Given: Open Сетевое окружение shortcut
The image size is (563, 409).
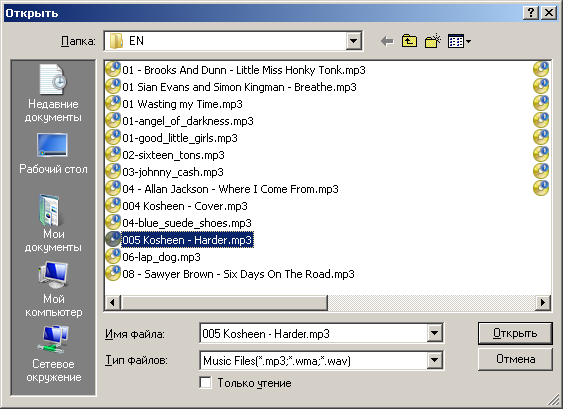Looking at the screenshot, I should tap(53, 354).
